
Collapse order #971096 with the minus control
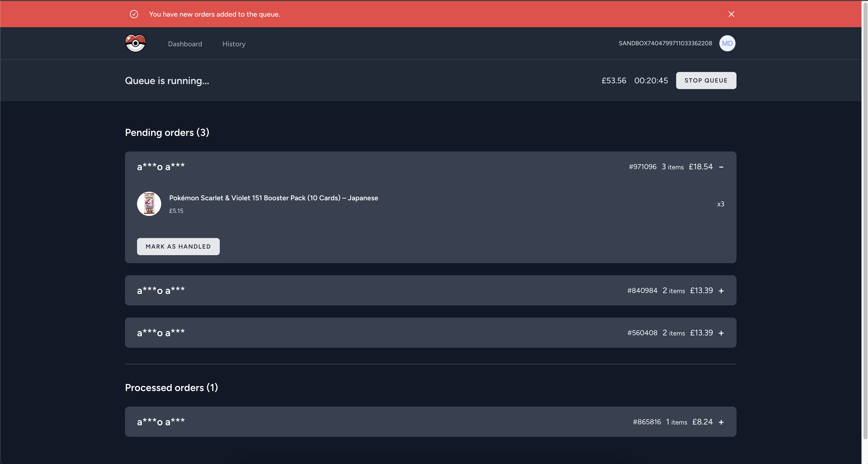[721, 166]
